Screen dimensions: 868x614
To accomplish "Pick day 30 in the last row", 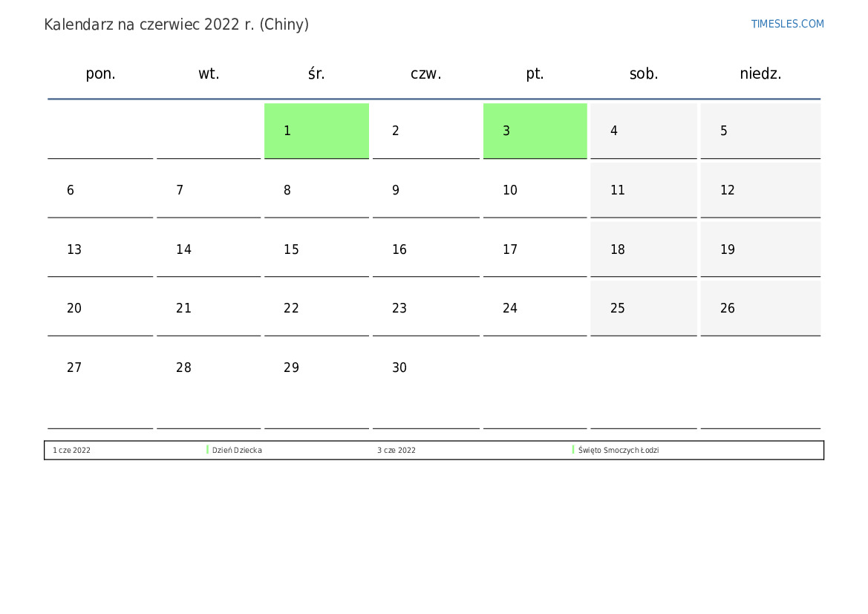I will (425, 368).
